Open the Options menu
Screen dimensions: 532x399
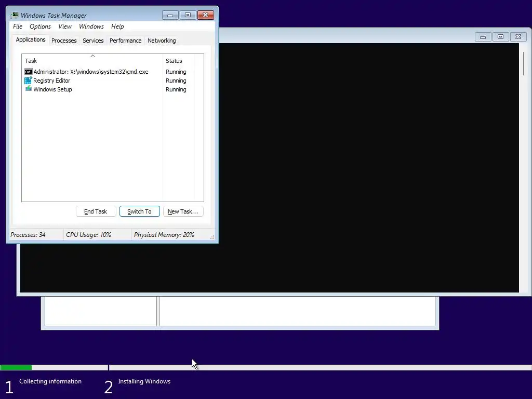point(40,26)
